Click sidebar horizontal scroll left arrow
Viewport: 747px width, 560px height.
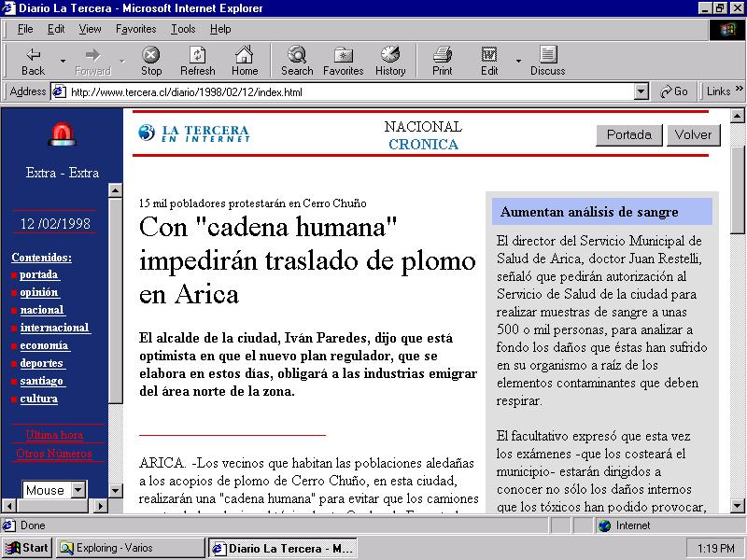pos(9,505)
